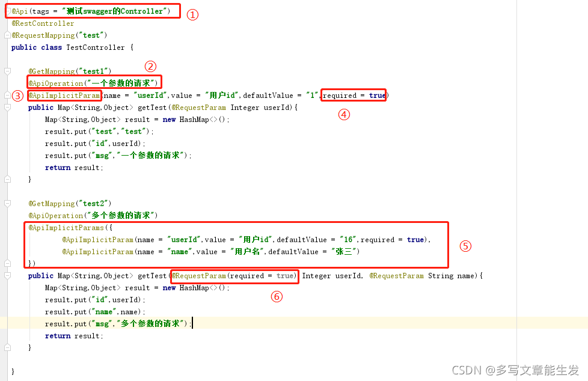
Task: Click the @ApiOperation("多个参数的请求") annotation
Action: pos(93,215)
